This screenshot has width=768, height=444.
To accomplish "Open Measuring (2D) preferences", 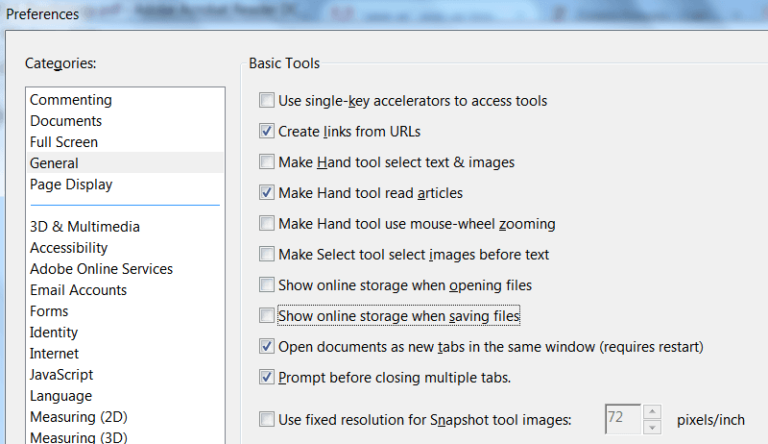I will [78, 417].
